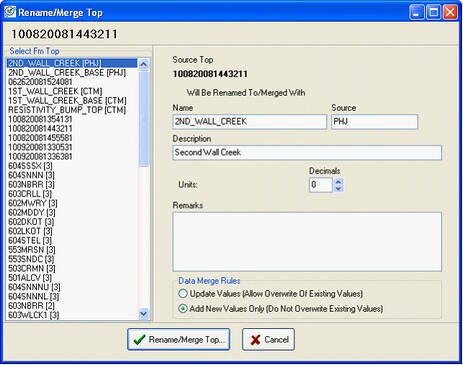
Task: Click the green checkmark Rename/Merge Top button
Action: coord(178,339)
